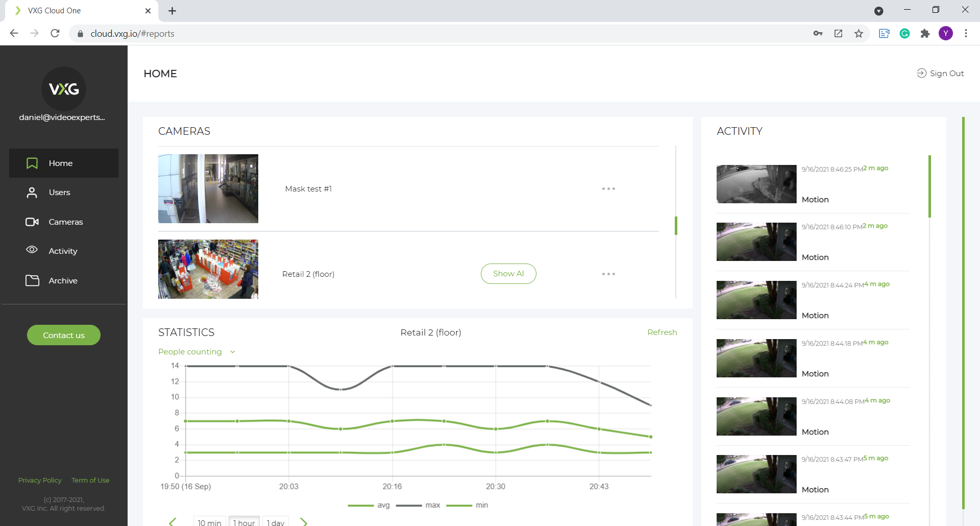Click the Home bookmark icon in sidebar
The height and width of the screenshot is (526, 980).
click(x=32, y=163)
